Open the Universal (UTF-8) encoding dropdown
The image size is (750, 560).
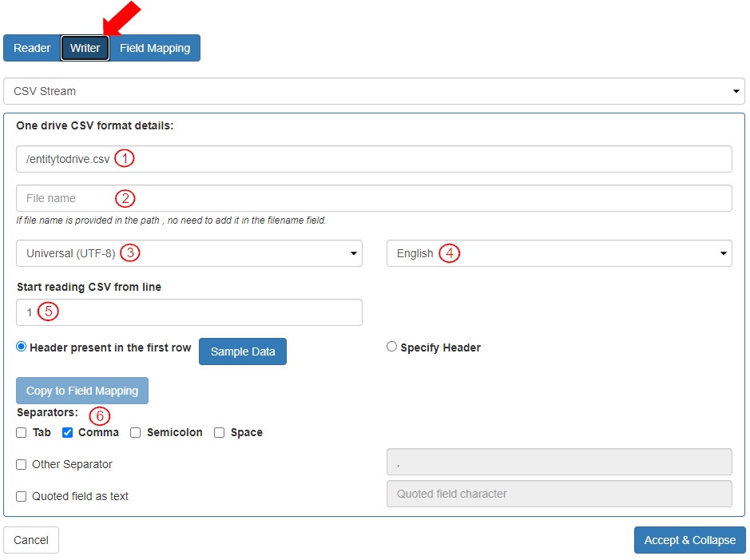click(189, 253)
